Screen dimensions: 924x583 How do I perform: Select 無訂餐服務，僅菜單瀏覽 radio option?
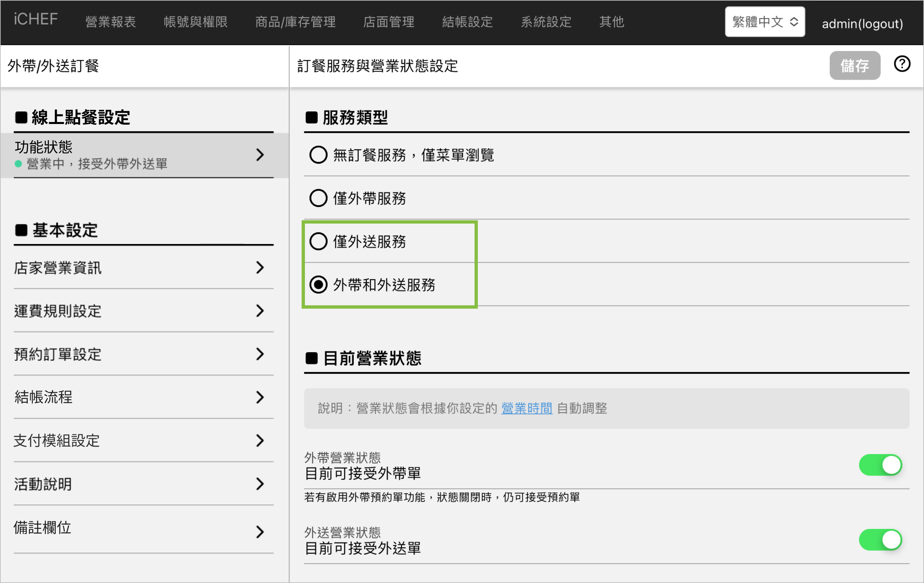[x=318, y=155]
